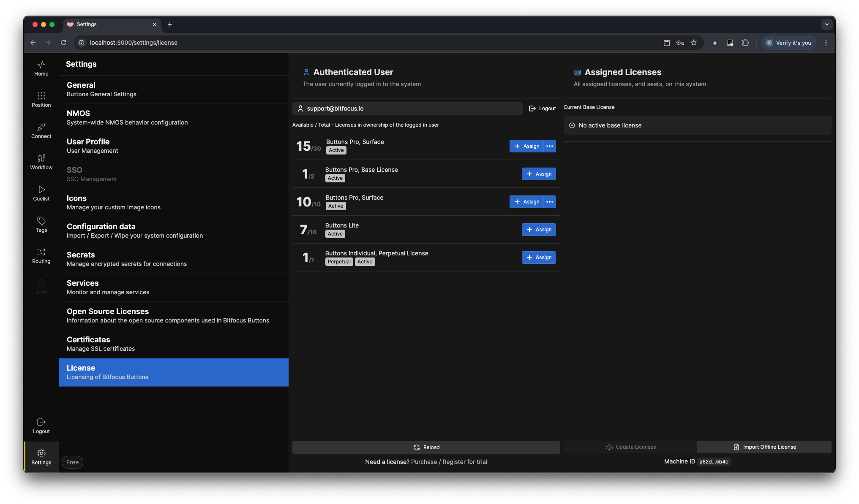Open Services settings section
Screen dimensions: 859x504
tap(174, 287)
